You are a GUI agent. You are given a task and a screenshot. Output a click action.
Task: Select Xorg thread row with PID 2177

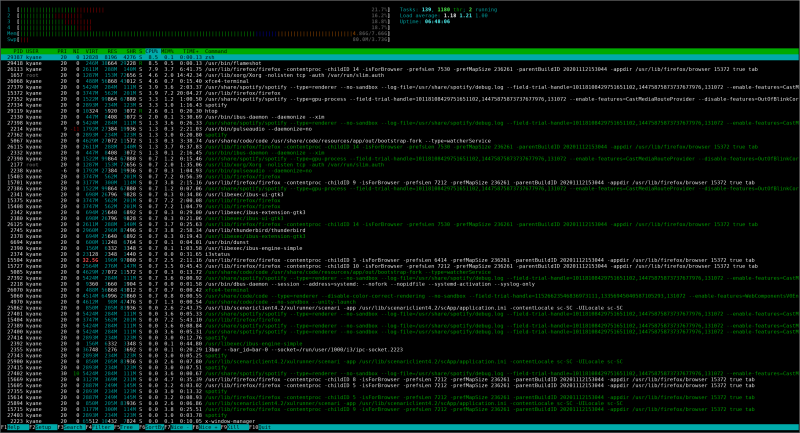pyautogui.click(x=400, y=165)
